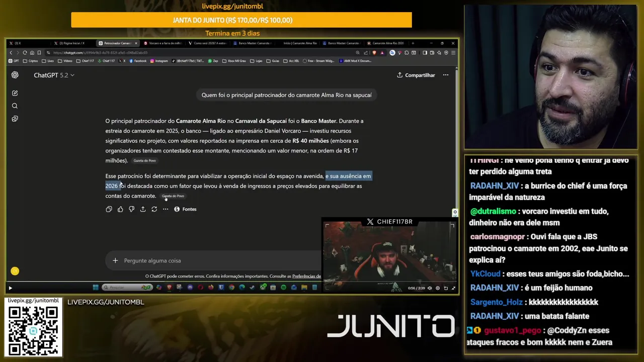
Task: Click the plus attach button in prompt box
Action: (115, 260)
